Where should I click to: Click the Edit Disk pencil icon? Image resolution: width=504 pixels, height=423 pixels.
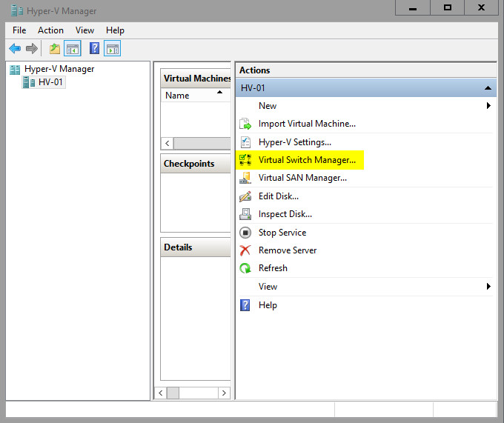(x=245, y=196)
